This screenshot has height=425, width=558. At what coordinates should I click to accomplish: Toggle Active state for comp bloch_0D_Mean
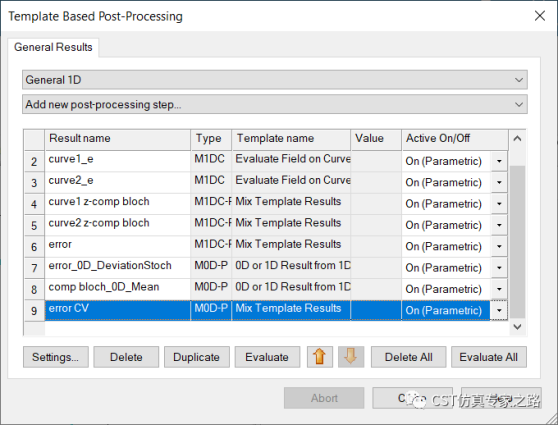point(446,289)
